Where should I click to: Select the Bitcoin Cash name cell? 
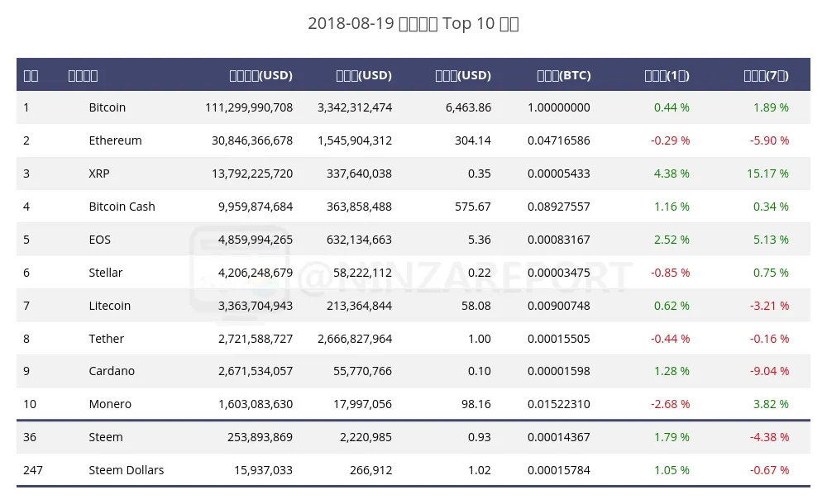point(122,207)
